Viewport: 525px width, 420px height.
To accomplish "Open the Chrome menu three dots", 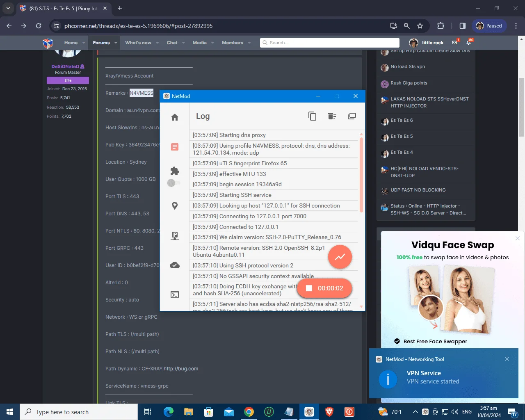I will pyautogui.click(x=516, y=26).
